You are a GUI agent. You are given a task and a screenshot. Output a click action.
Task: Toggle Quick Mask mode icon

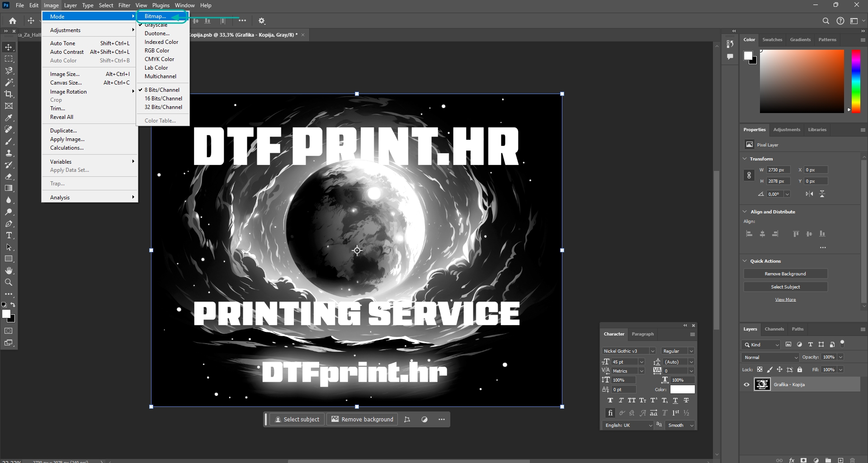(9, 331)
